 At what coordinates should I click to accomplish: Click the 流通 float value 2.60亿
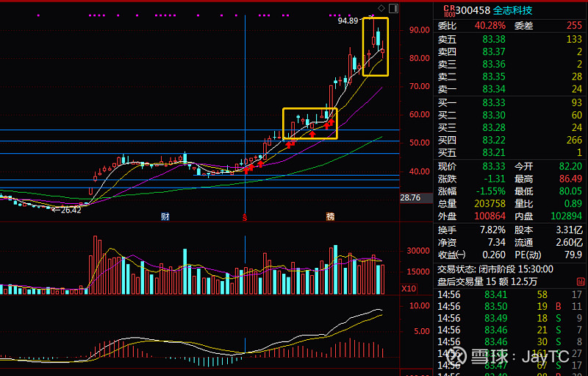point(569,242)
